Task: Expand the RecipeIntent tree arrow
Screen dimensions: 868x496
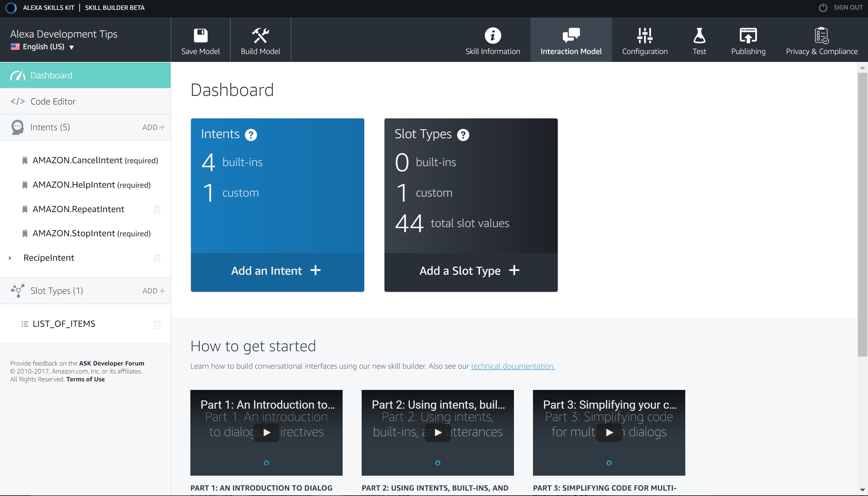Action: (10, 258)
